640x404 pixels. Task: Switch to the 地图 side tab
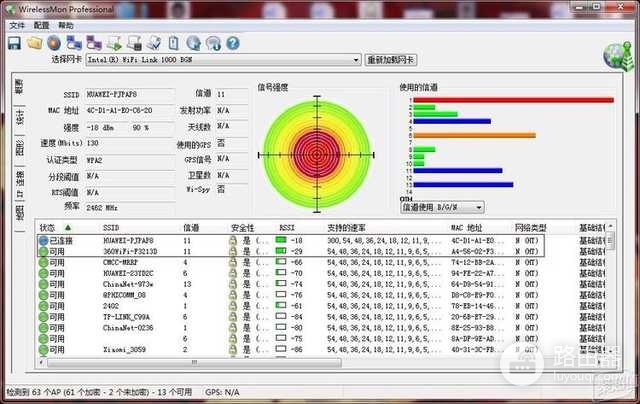coord(19,213)
